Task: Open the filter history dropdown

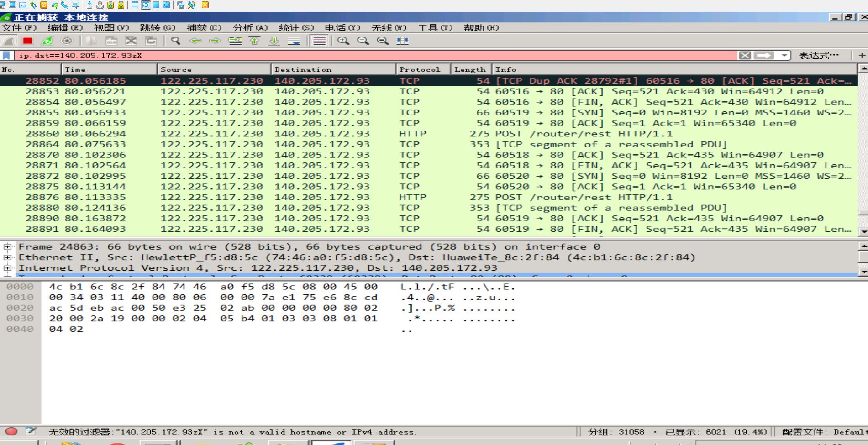Action: (784, 55)
